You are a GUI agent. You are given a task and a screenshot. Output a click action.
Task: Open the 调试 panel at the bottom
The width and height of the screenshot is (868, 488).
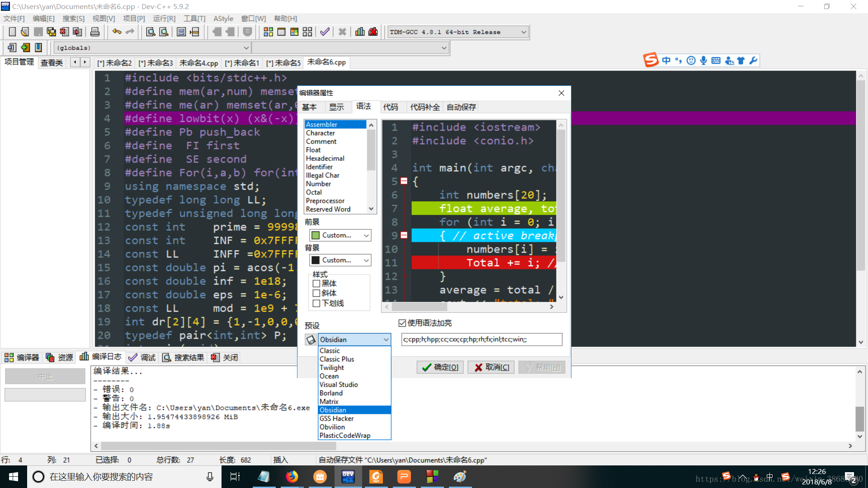pos(142,358)
